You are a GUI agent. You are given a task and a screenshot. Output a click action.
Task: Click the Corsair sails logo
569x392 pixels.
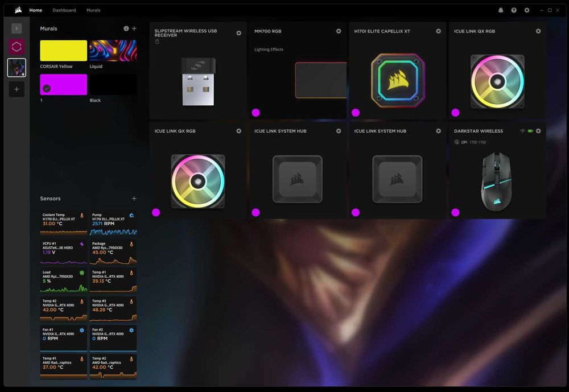pos(18,10)
